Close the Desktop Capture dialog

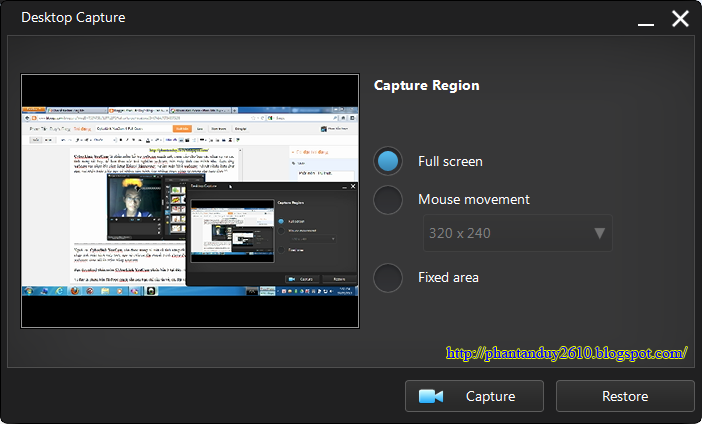[x=680, y=19]
